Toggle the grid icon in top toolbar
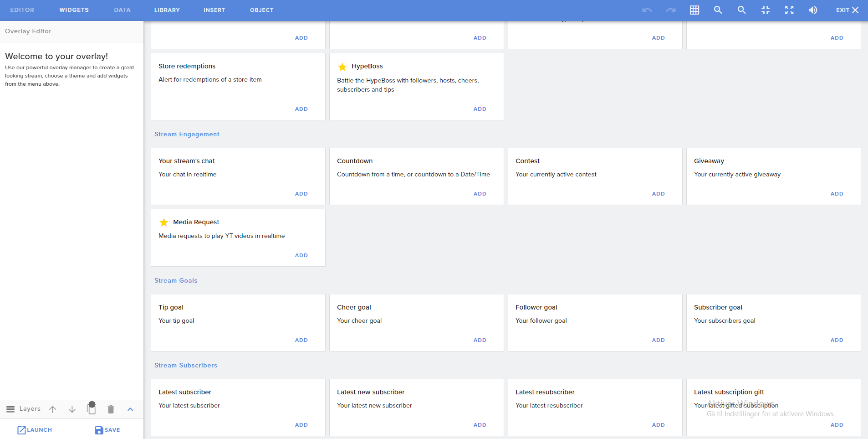This screenshot has width=868, height=439. tap(694, 10)
